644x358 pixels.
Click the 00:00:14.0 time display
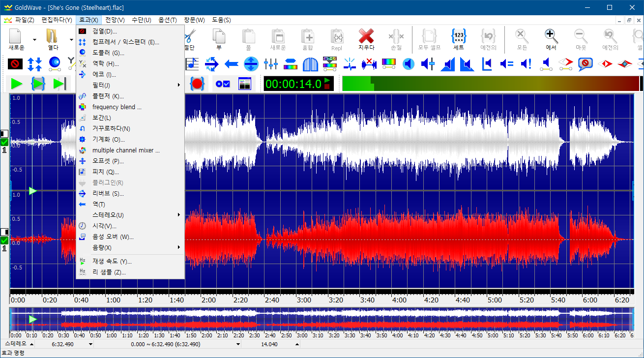[x=299, y=84]
